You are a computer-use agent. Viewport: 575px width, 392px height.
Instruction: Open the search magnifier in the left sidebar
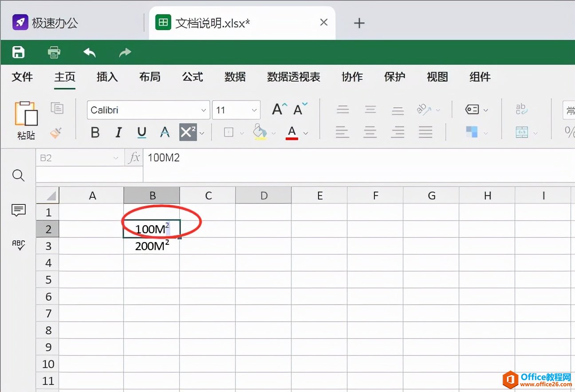pyautogui.click(x=18, y=175)
